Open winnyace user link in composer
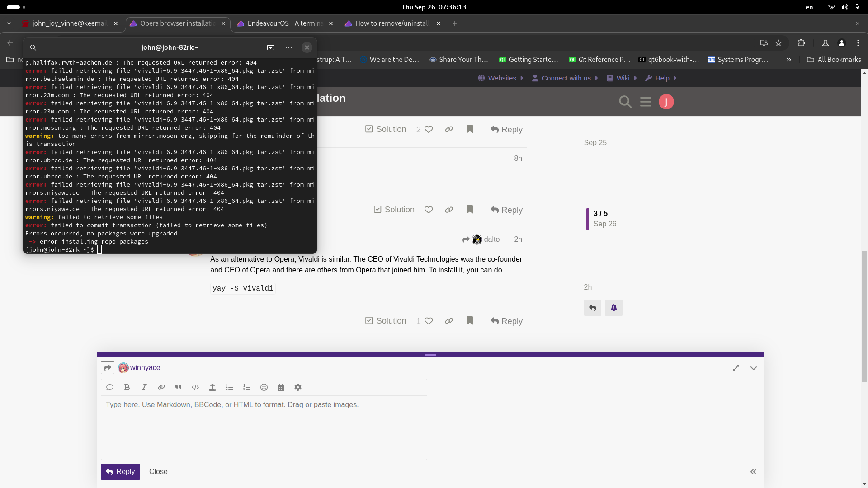This screenshot has height=488, width=868. click(145, 368)
